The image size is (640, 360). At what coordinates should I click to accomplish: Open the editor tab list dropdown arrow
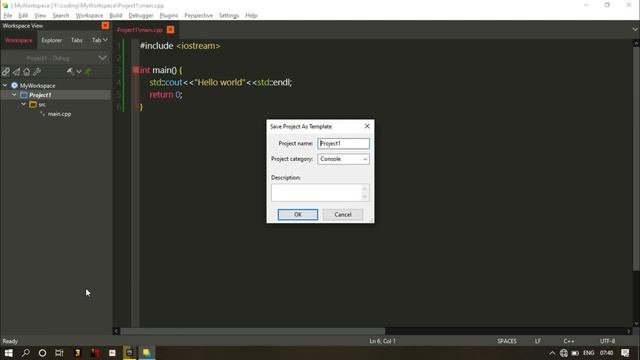pos(635,29)
